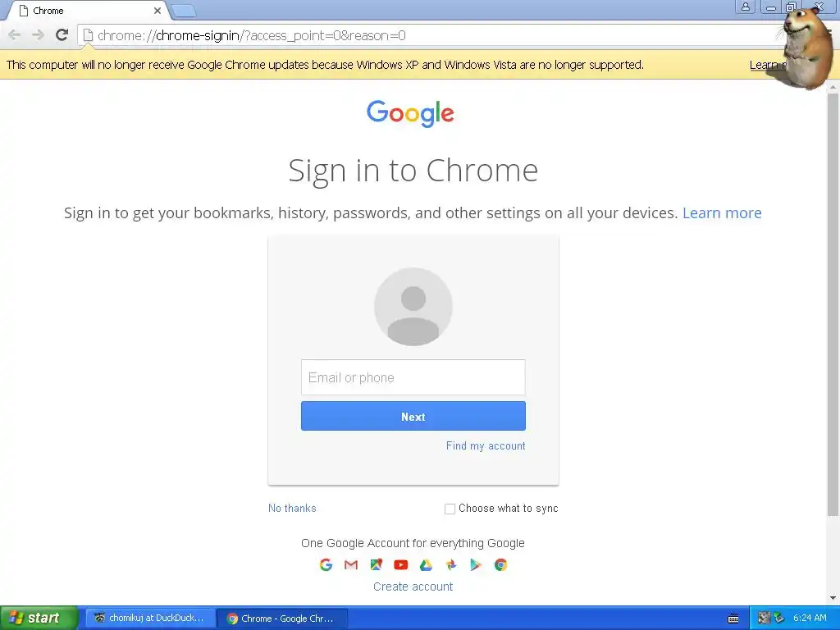Click the Gmail service icon
The width and height of the screenshot is (840, 630).
351,564
